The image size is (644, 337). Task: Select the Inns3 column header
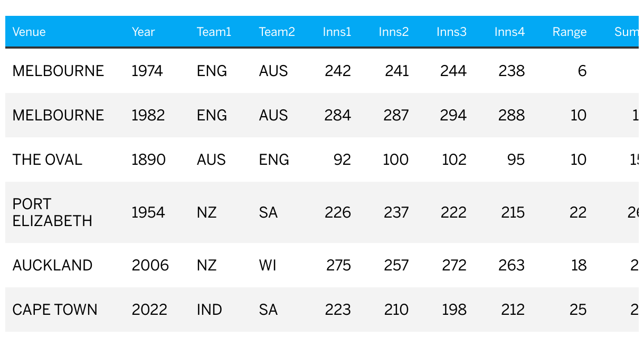pyautogui.click(x=452, y=32)
